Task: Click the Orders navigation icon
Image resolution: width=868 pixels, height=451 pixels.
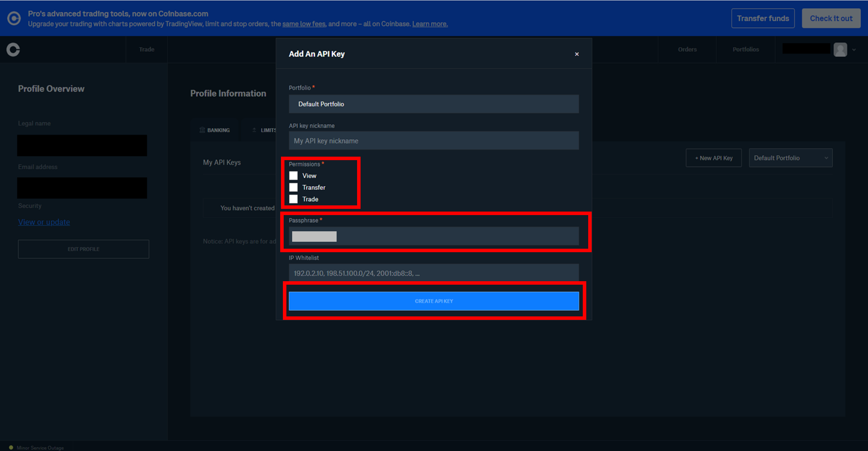Action: (687, 49)
